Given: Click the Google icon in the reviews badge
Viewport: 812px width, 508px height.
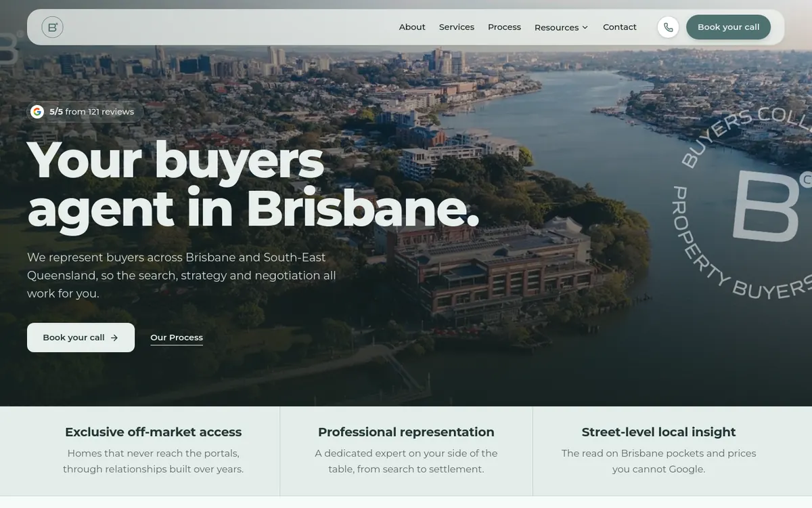Looking at the screenshot, I should [37, 112].
